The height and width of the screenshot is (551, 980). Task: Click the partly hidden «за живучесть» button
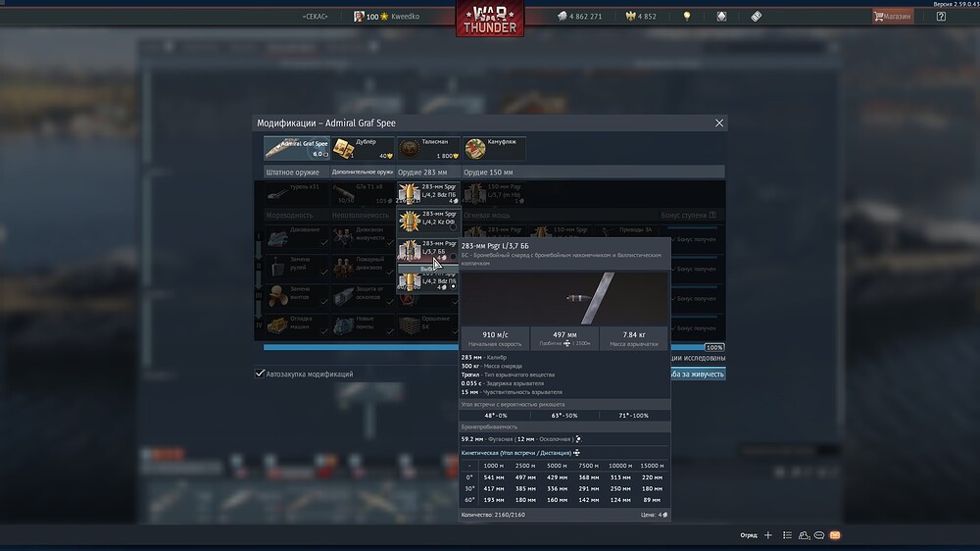pyautogui.click(x=698, y=374)
